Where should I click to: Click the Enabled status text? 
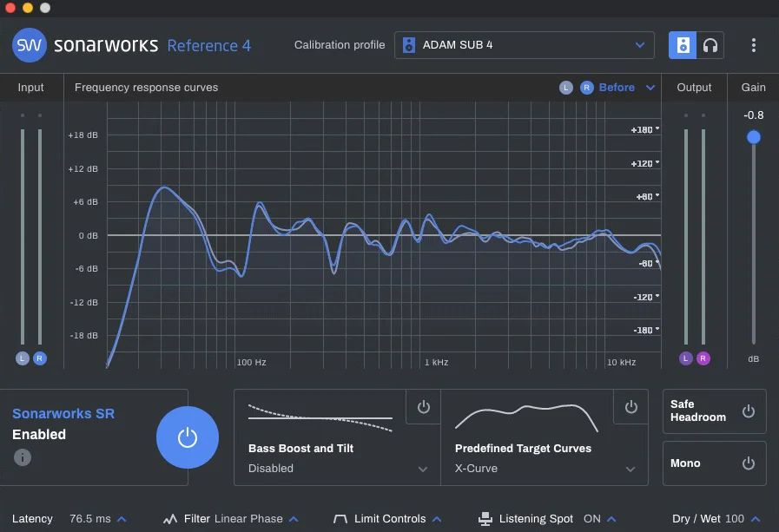tap(39, 434)
